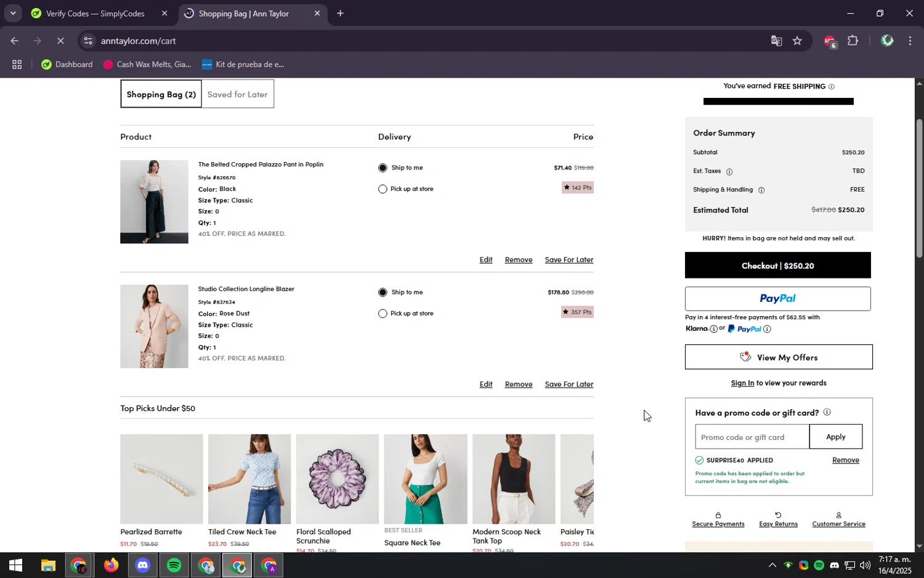This screenshot has width=924, height=578.
Task: Switch to Saved for Later tab
Action: [238, 94]
